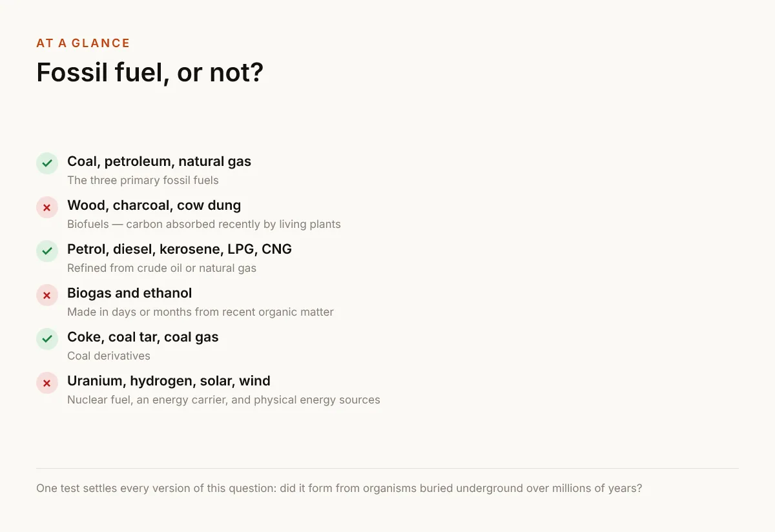Select the 'Biogas and ethanol' title

pos(129,293)
